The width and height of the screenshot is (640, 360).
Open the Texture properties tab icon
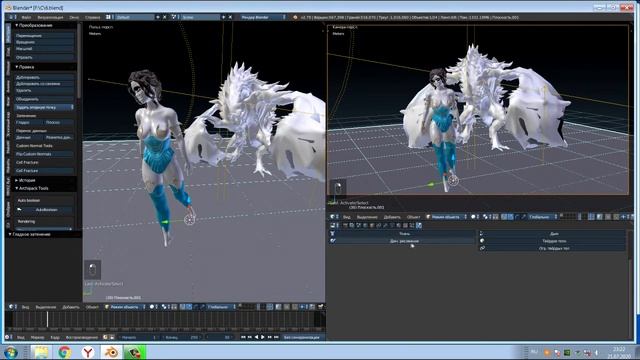(x=405, y=225)
